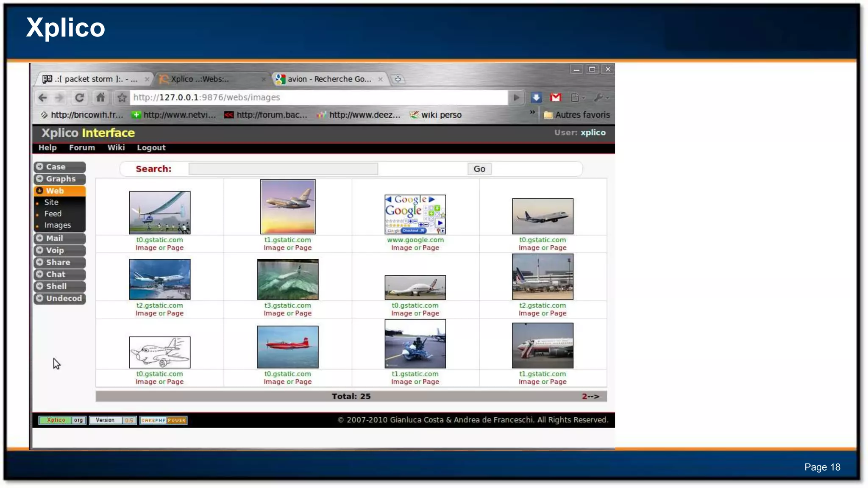Click the Search input field
Screen dimensions: 868x488
[x=283, y=169]
